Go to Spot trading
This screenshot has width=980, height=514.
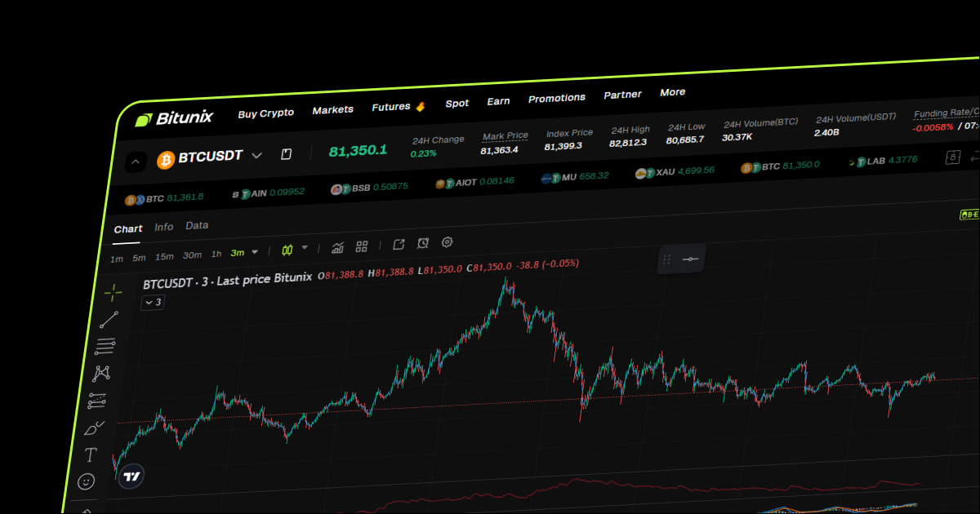point(457,104)
